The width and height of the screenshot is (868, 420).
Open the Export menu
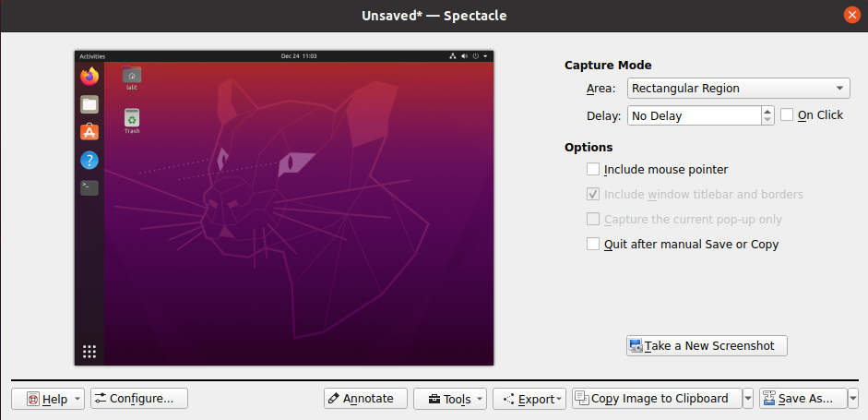[529, 399]
